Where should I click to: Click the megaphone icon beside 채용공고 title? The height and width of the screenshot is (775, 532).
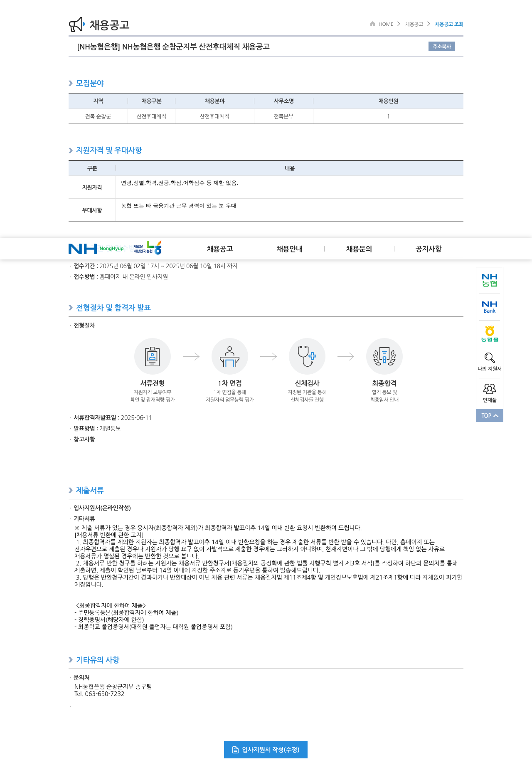77,25
